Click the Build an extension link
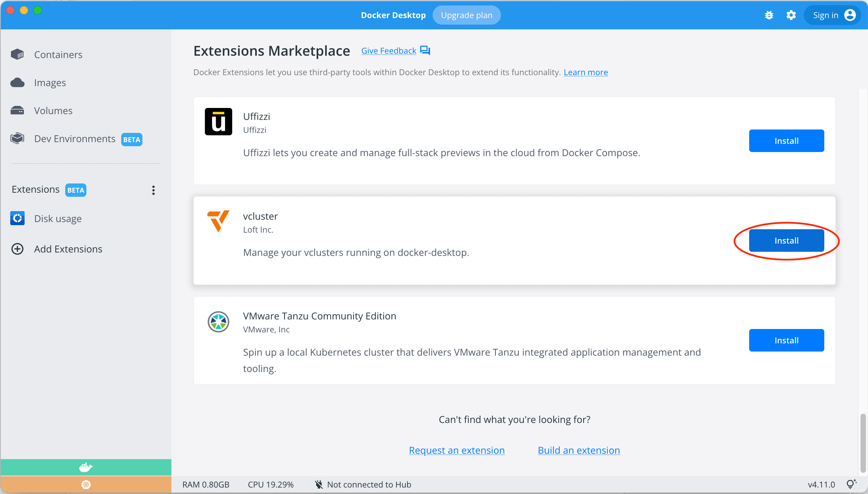Viewport: 868px width, 494px height. point(578,450)
